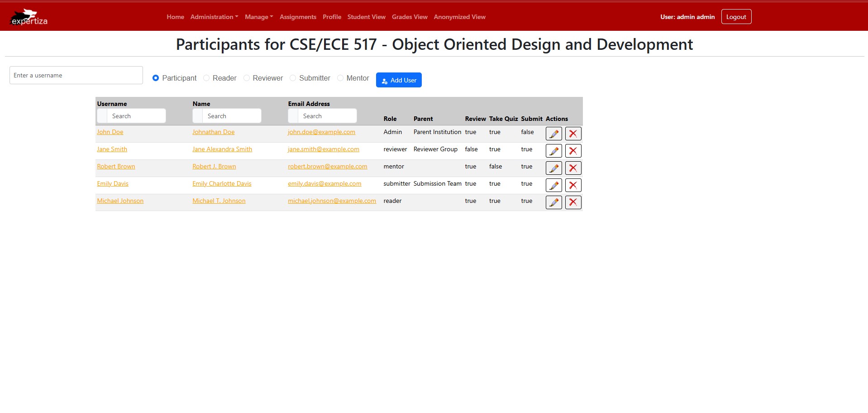Remove Robert Brown using the delete icon
The image size is (868, 413).
[x=572, y=168]
